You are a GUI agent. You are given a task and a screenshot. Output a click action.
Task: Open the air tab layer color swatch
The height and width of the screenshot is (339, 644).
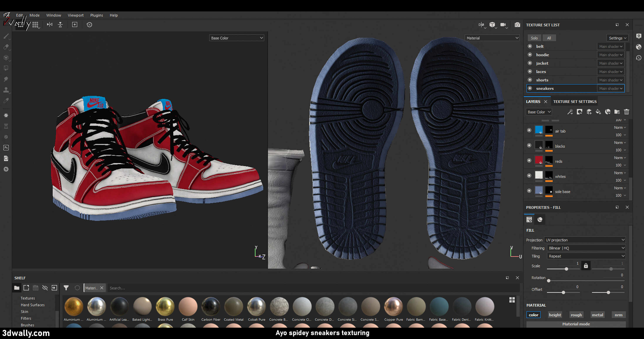coord(539,130)
